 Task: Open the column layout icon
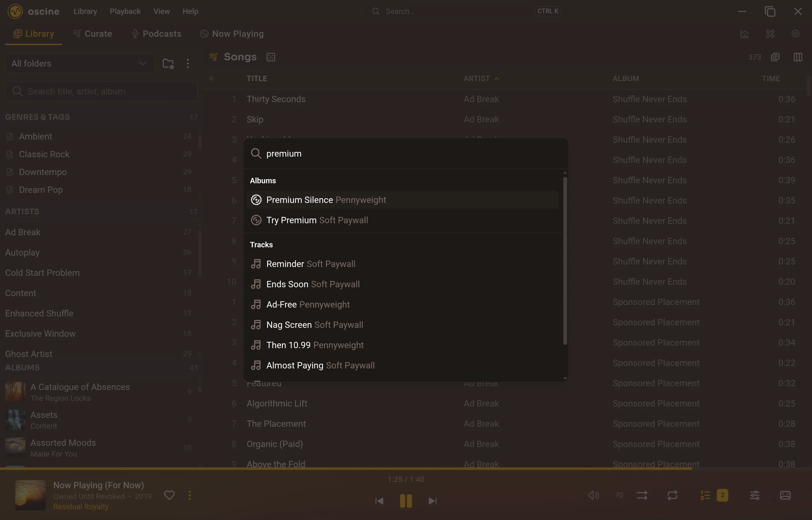point(798,57)
